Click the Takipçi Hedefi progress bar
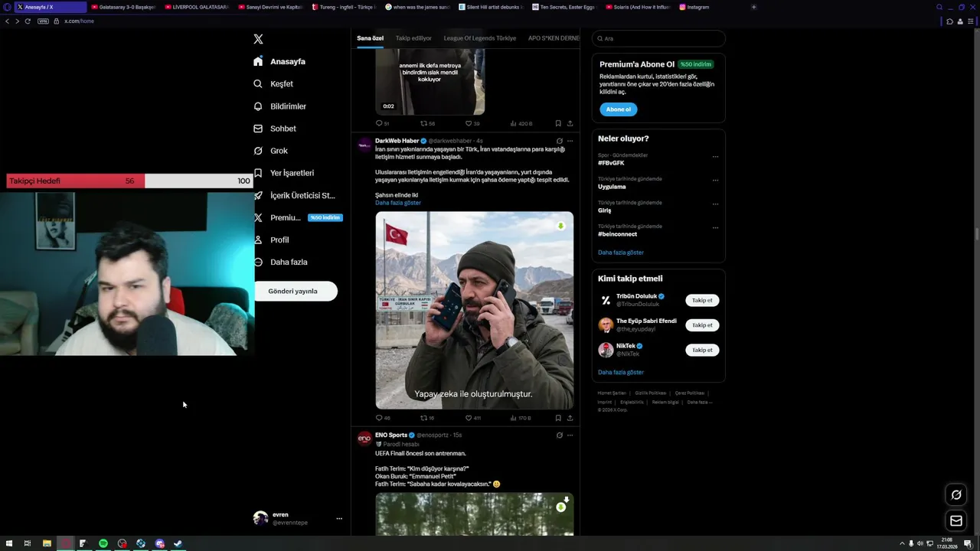Viewport: 980px width, 551px height. click(x=129, y=181)
